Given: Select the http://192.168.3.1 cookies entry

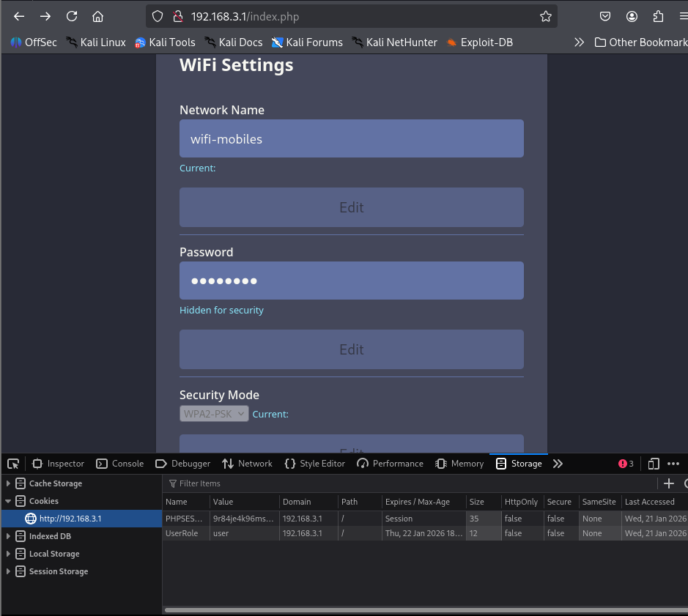Looking at the screenshot, I should [70, 519].
